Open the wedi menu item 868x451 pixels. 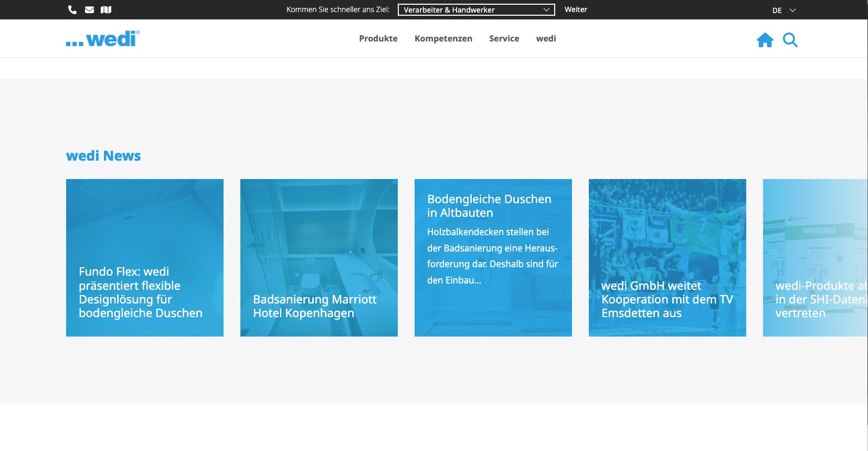pyautogui.click(x=546, y=38)
